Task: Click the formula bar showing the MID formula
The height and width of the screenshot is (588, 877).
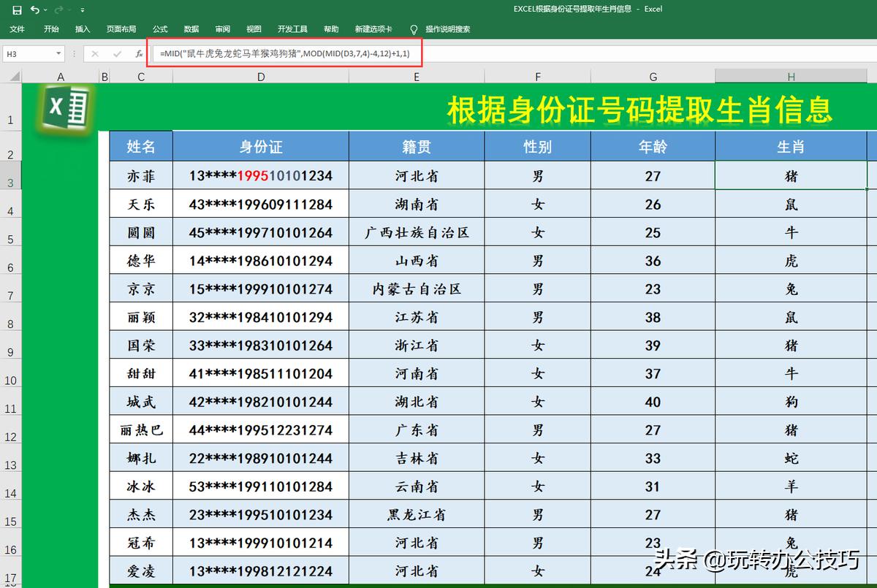Action: tap(285, 53)
